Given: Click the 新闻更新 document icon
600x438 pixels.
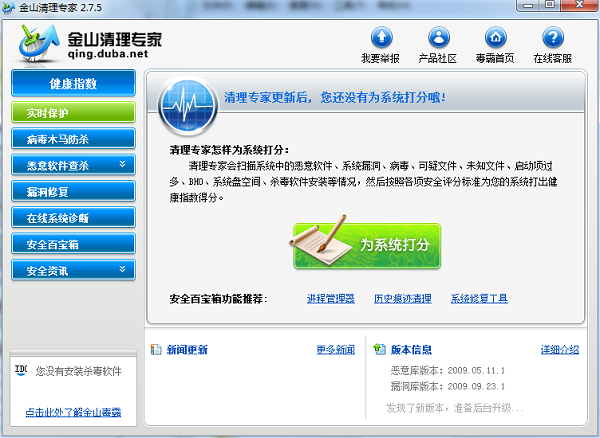Looking at the screenshot, I should (156, 349).
